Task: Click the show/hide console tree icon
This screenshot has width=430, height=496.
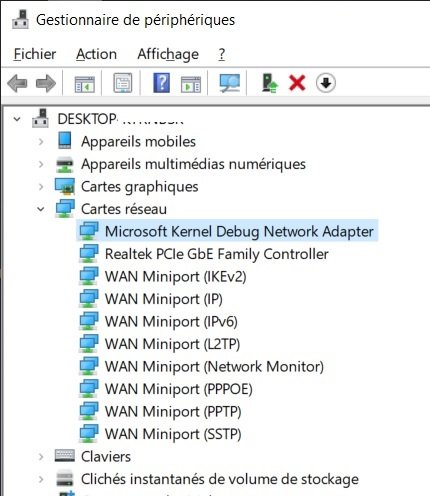Action: [x=84, y=84]
